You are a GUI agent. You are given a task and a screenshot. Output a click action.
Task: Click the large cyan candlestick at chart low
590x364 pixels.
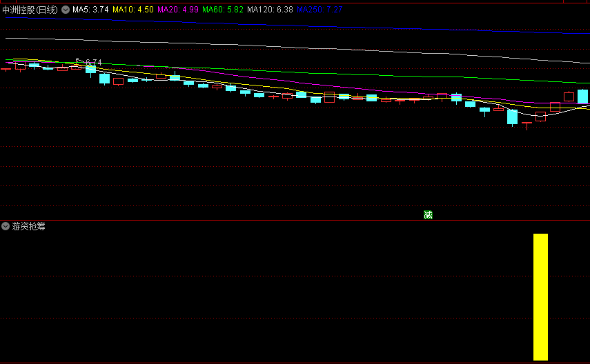(512, 117)
